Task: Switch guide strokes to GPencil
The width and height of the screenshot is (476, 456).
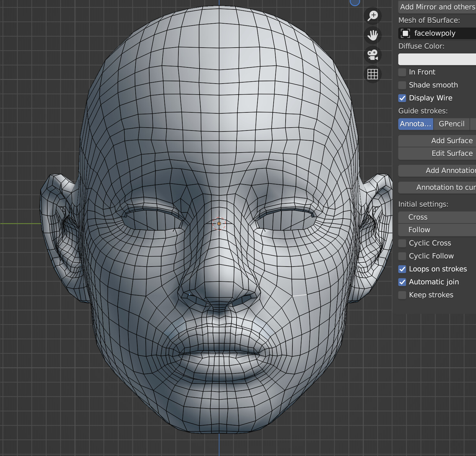Action: [451, 124]
